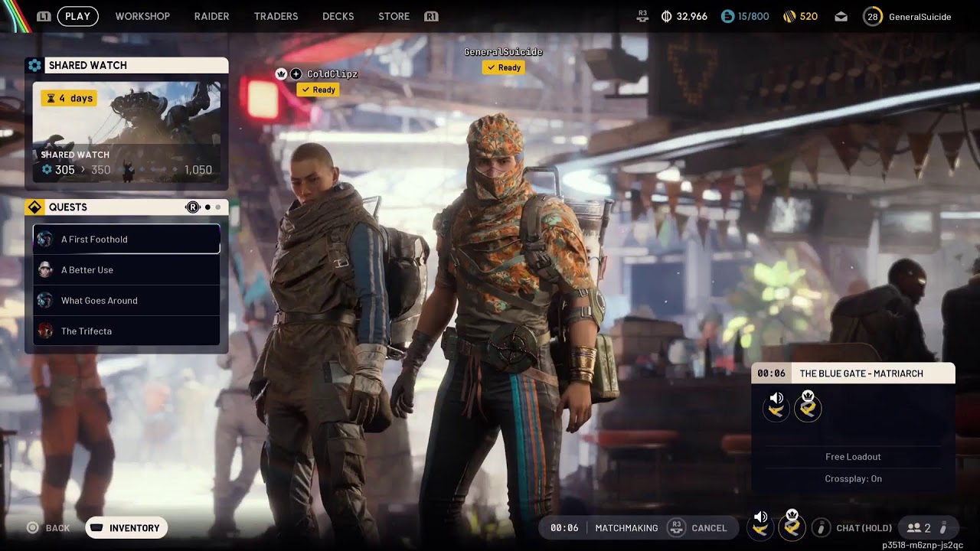The width and height of the screenshot is (980, 551).
Task: Toggle GeneralSuicide's Ready status badge
Action: [504, 67]
